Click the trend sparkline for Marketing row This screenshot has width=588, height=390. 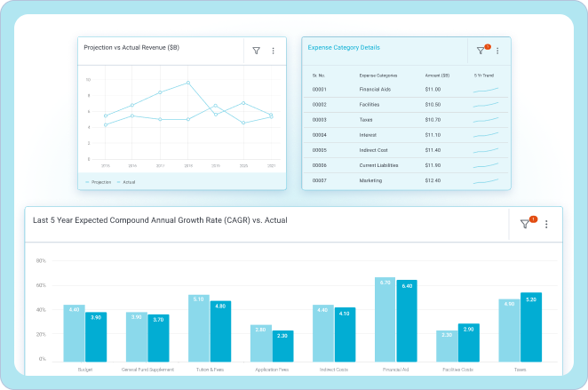485,180
